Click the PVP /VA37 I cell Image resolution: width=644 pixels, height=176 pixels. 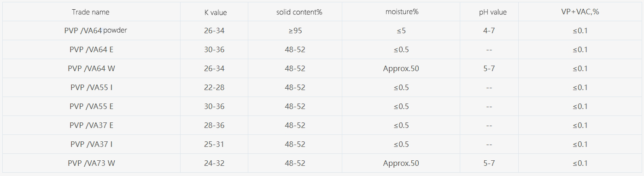coord(91,144)
